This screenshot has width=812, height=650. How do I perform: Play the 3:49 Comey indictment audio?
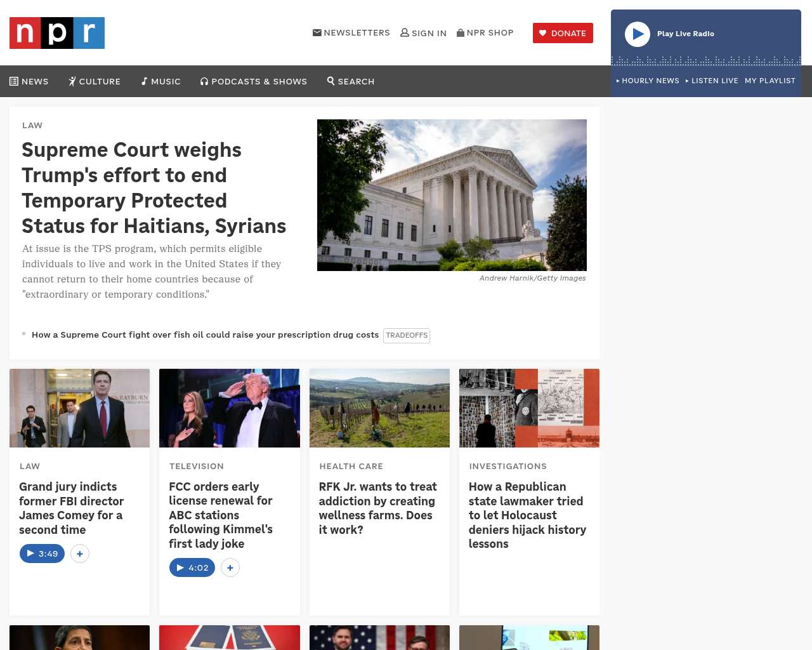point(42,554)
